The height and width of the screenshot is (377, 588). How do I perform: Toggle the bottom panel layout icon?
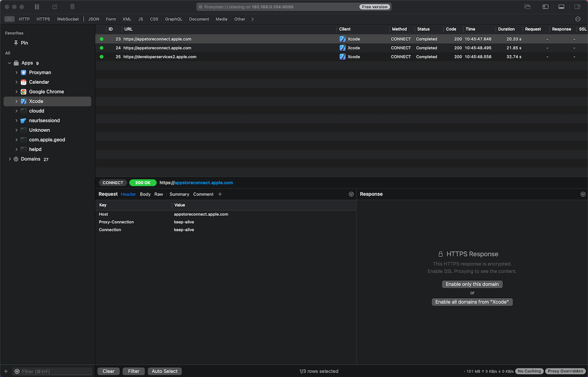(561, 7)
